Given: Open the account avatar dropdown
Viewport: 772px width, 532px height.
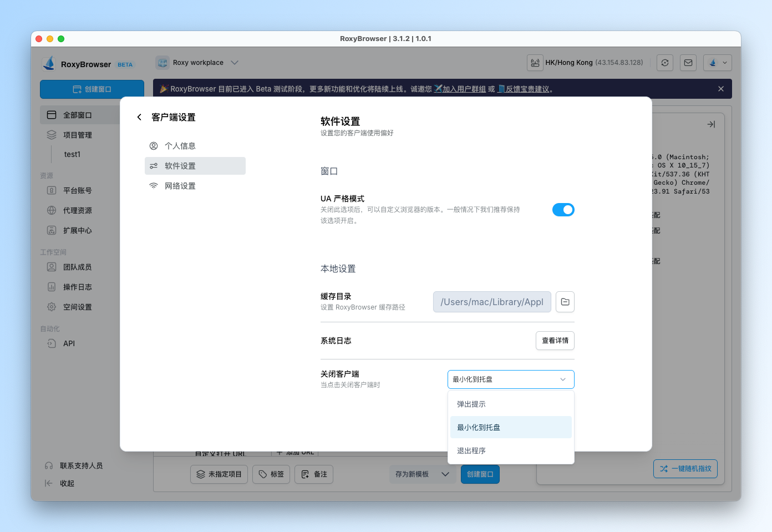Looking at the screenshot, I should pos(718,63).
